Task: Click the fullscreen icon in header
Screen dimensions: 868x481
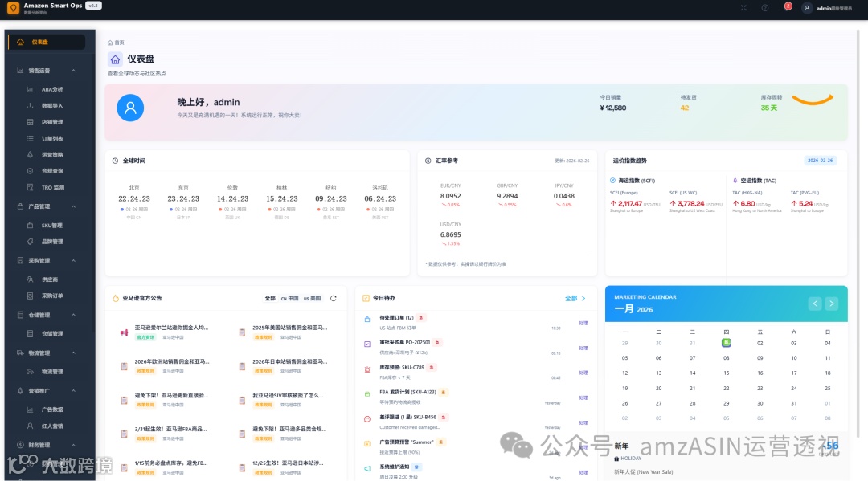Action: pyautogui.click(x=743, y=8)
